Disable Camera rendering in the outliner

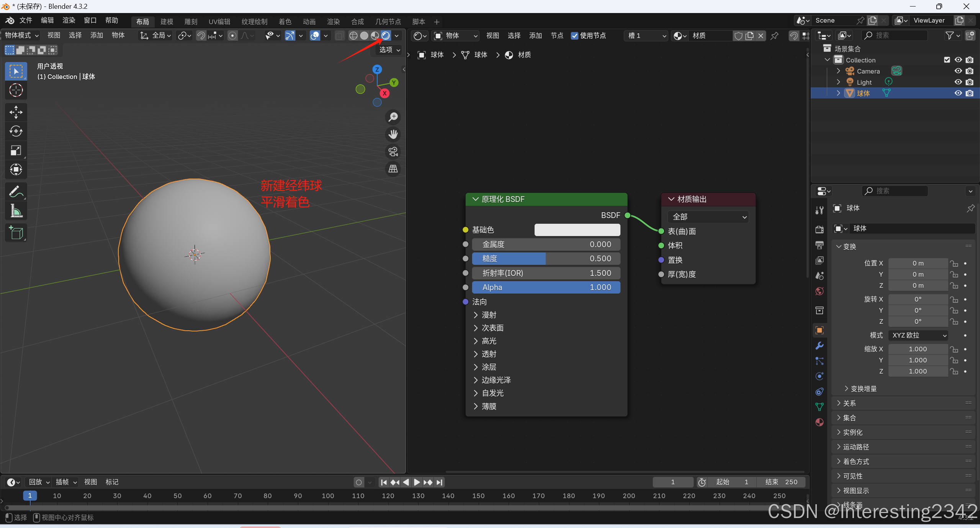pos(970,71)
